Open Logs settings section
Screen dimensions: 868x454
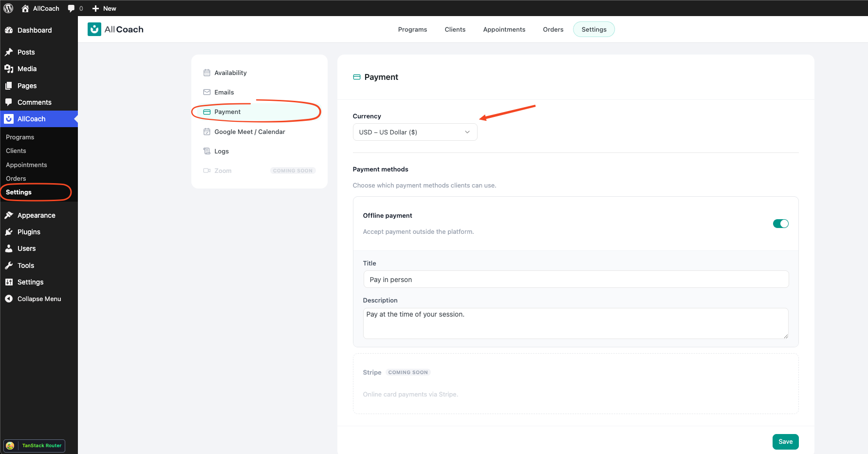(259, 151)
